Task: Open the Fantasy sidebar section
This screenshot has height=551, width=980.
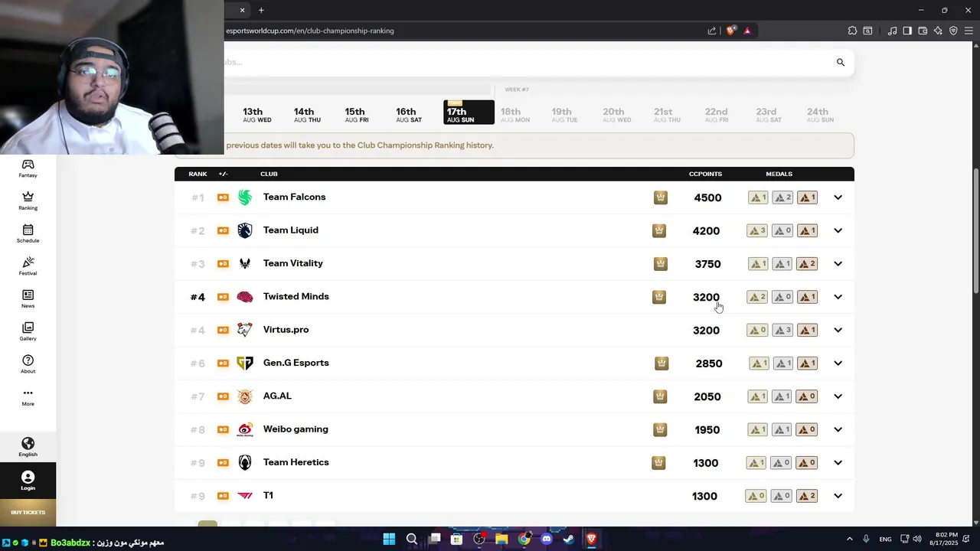Action: click(x=28, y=168)
